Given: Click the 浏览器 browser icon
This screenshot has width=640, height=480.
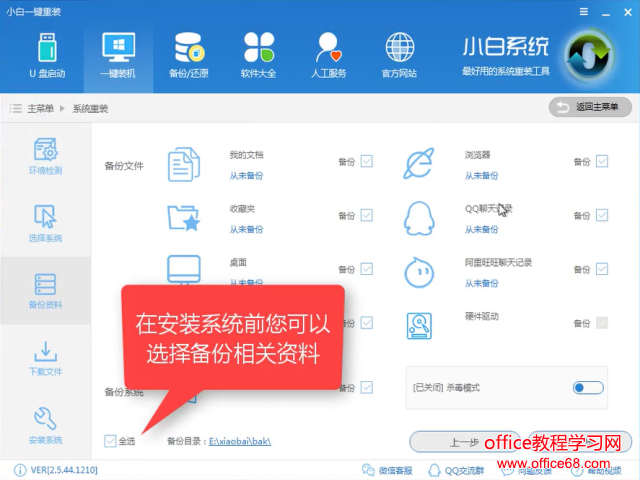Looking at the screenshot, I should 419,163.
